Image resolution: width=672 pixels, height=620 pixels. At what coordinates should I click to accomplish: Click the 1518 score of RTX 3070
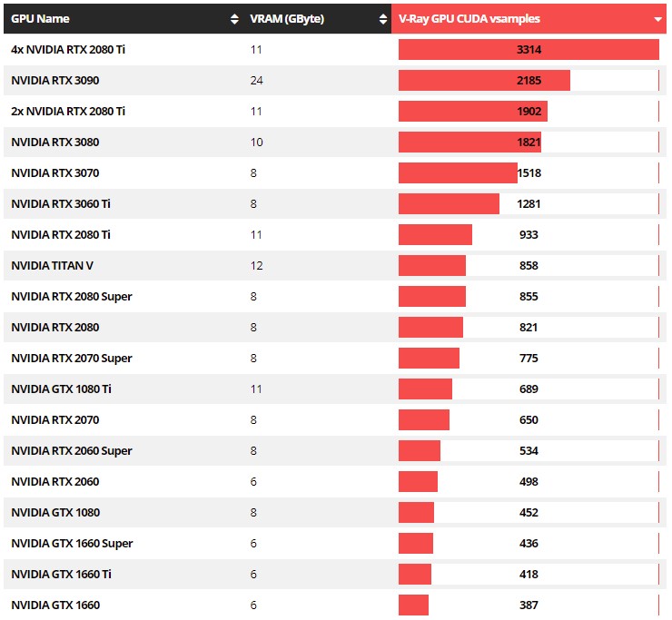click(529, 172)
